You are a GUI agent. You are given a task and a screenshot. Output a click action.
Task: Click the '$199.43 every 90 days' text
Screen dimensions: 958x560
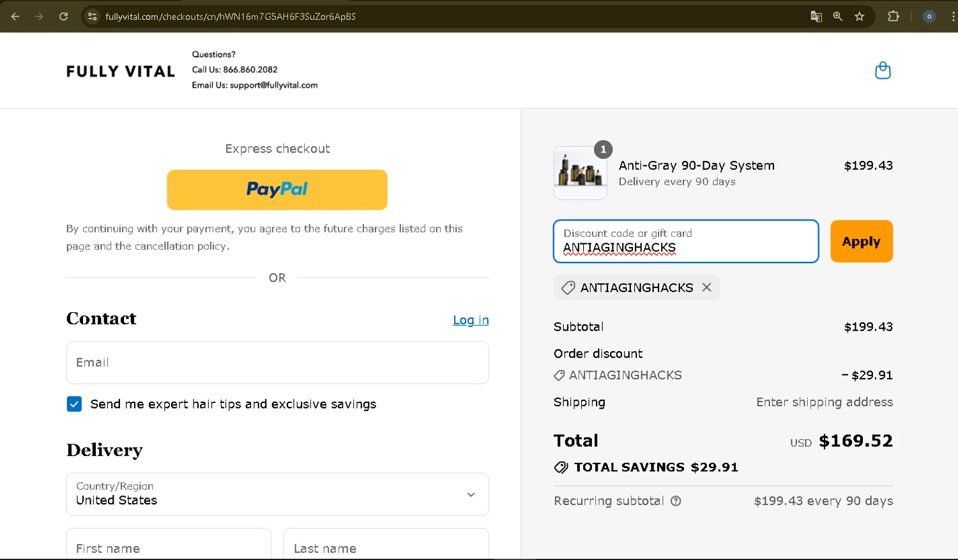[x=823, y=501]
